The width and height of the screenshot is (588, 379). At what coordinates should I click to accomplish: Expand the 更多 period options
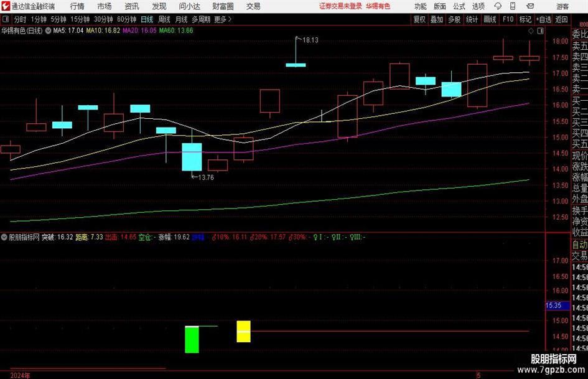pos(223,19)
